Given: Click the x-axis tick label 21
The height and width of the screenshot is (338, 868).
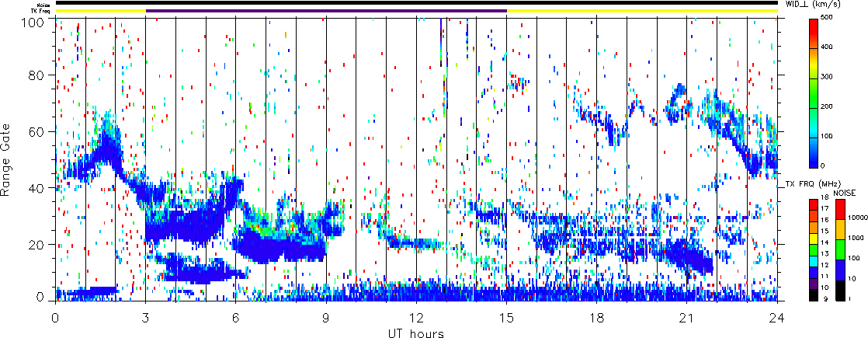Looking at the screenshot, I should pos(687,319).
